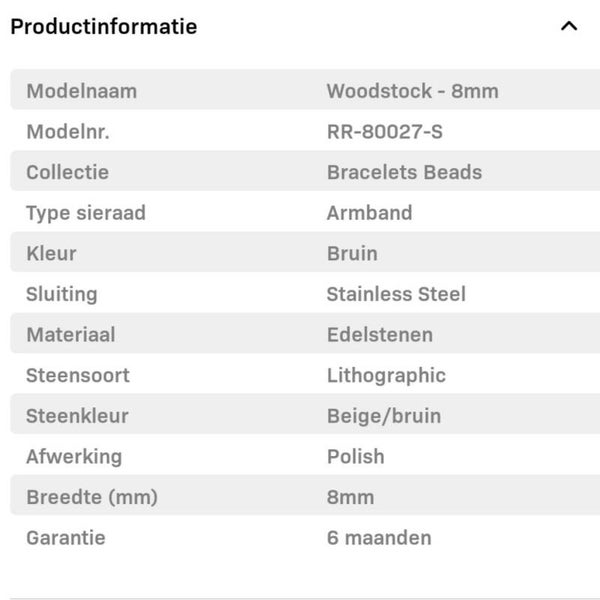Image resolution: width=600 pixels, height=600 pixels.
Task: Collapse the Productinformatie section chevron
Action: point(569,27)
